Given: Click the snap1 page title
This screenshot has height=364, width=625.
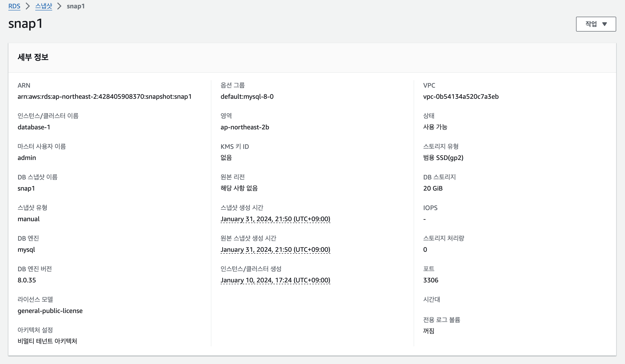Looking at the screenshot, I should pos(25,24).
